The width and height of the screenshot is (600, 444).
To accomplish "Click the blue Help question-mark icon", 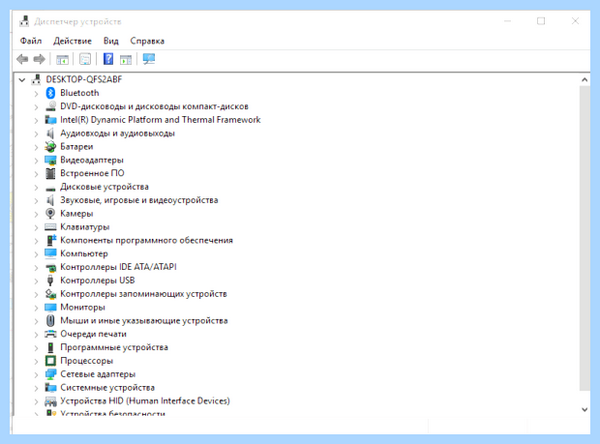I will (x=108, y=59).
